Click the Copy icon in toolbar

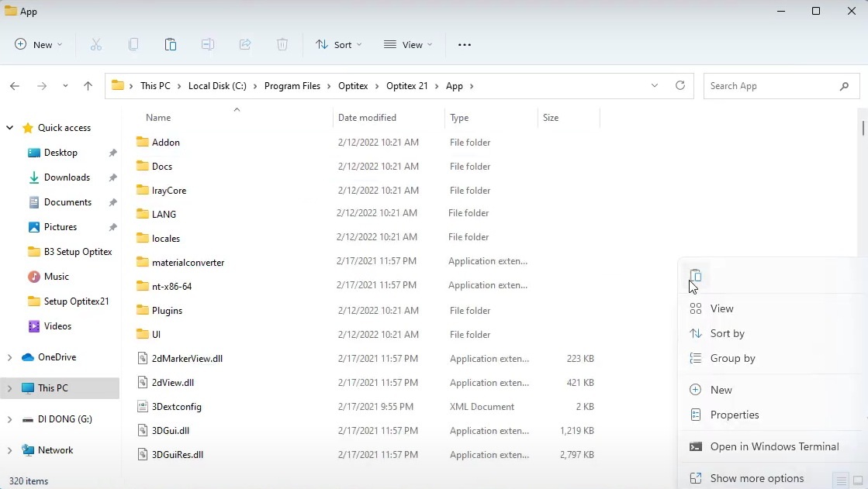133,45
